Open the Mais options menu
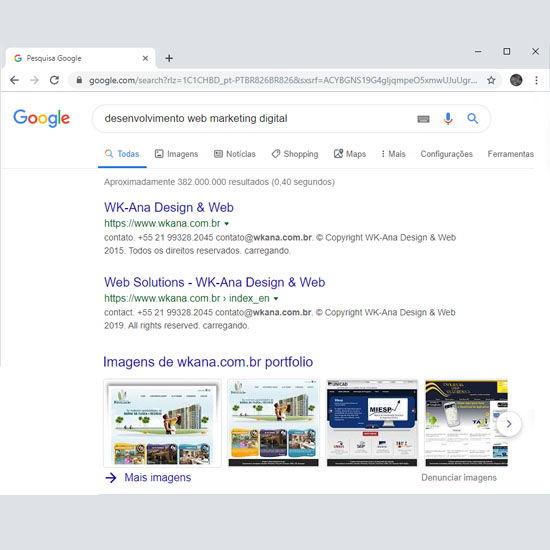This screenshot has width=550, height=550. [x=393, y=154]
